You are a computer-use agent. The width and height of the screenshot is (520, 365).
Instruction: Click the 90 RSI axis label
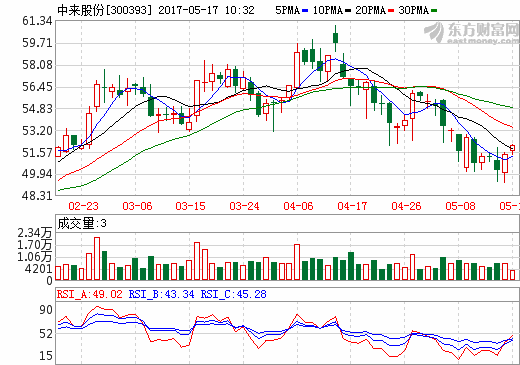46,310
